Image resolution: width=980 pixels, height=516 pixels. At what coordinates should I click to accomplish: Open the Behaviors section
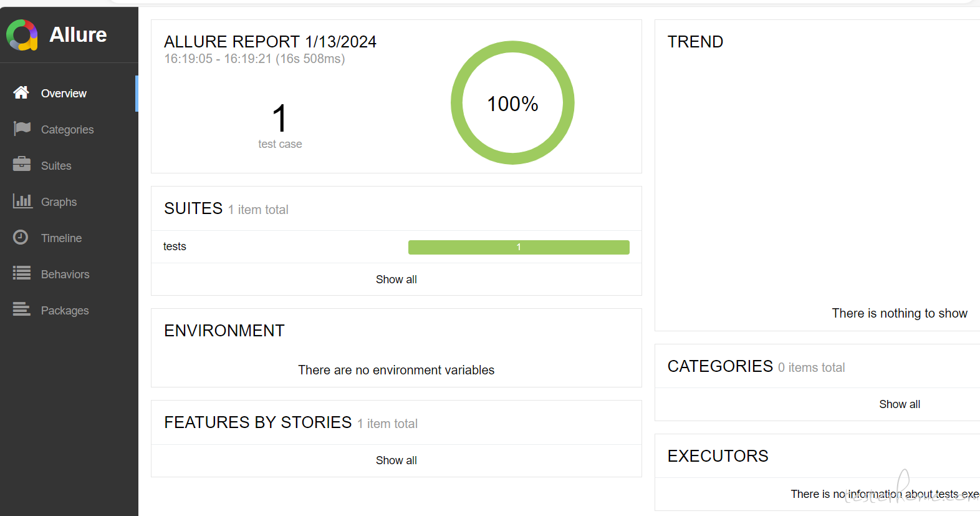coord(69,275)
